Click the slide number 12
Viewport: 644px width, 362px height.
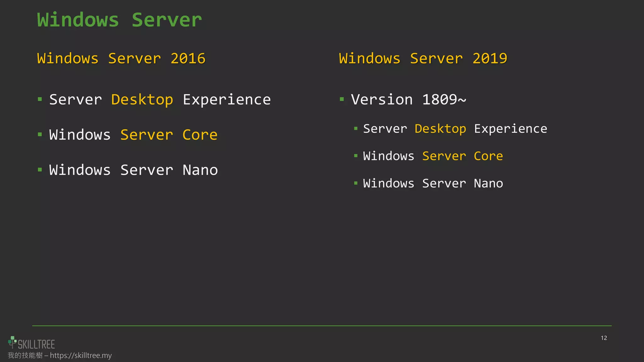click(x=604, y=338)
